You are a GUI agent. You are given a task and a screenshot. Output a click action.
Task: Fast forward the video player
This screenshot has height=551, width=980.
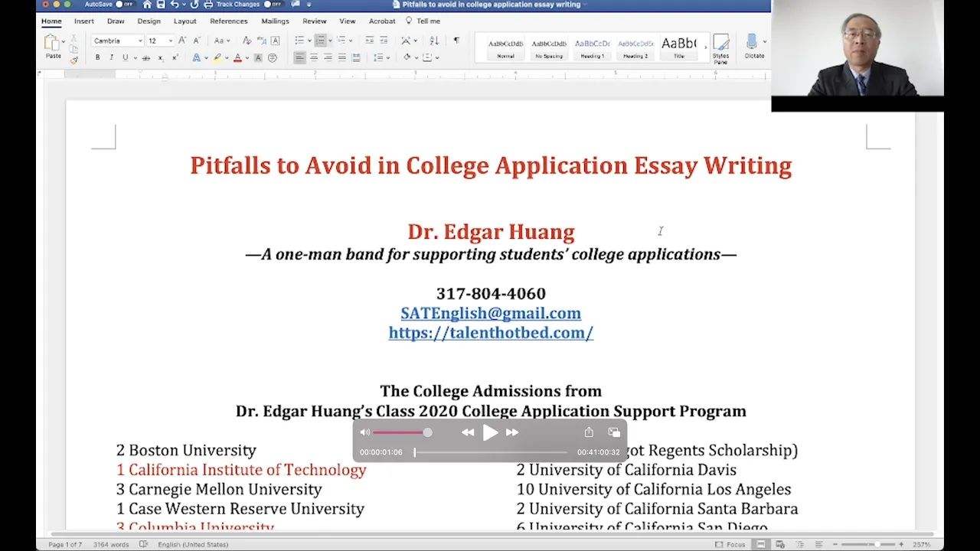(512, 432)
